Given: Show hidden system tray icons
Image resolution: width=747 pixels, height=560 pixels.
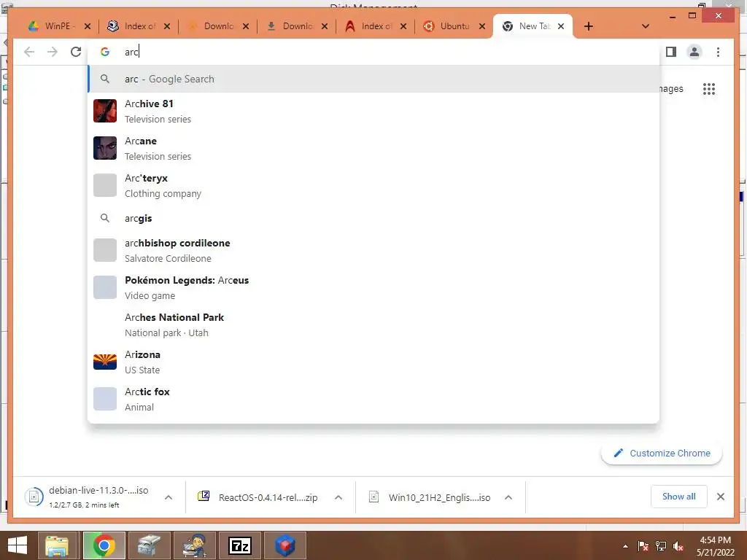Looking at the screenshot, I should [625, 546].
